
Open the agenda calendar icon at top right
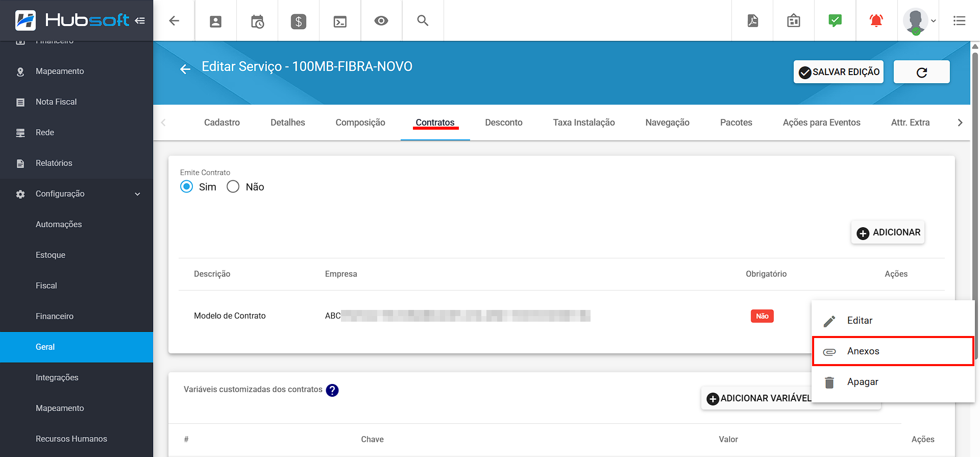click(794, 21)
